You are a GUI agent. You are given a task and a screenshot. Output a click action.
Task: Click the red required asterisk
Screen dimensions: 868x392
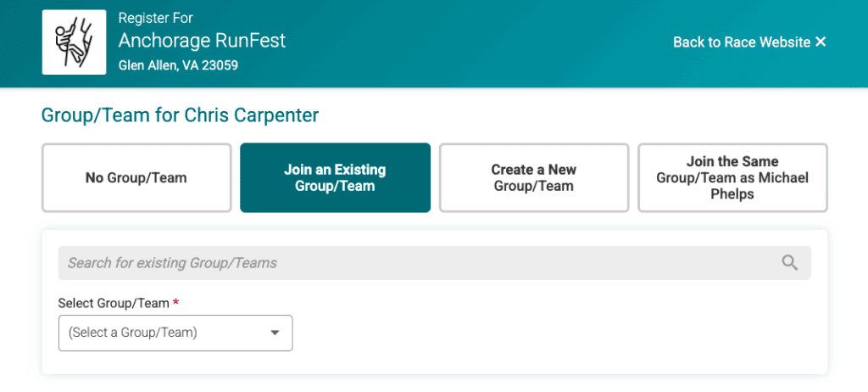[x=176, y=303]
